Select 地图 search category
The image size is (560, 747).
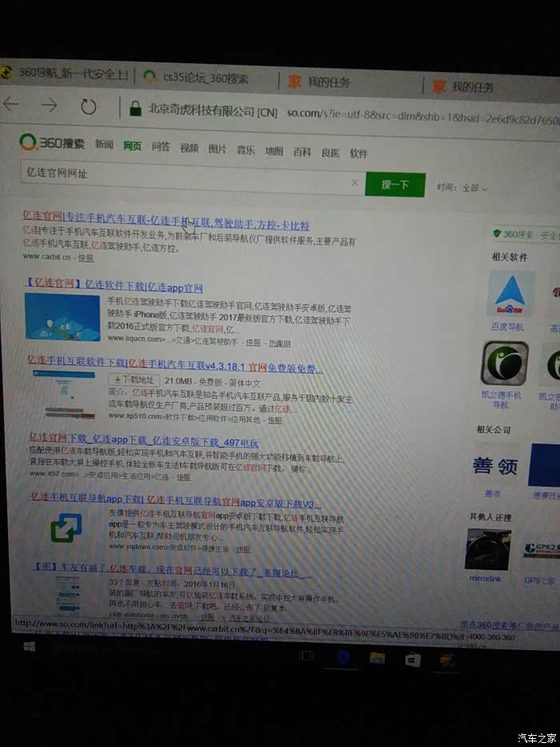[274, 151]
